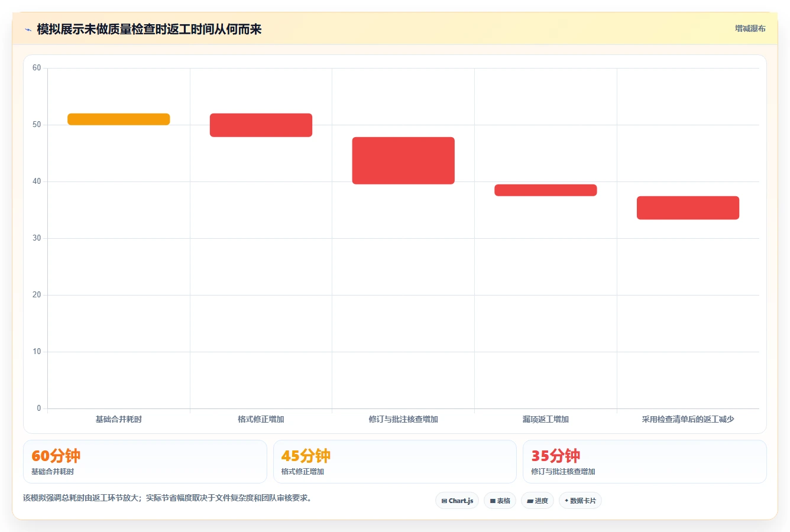Click the y-axis value 50
The height and width of the screenshot is (532, 790).
point(37,125)
